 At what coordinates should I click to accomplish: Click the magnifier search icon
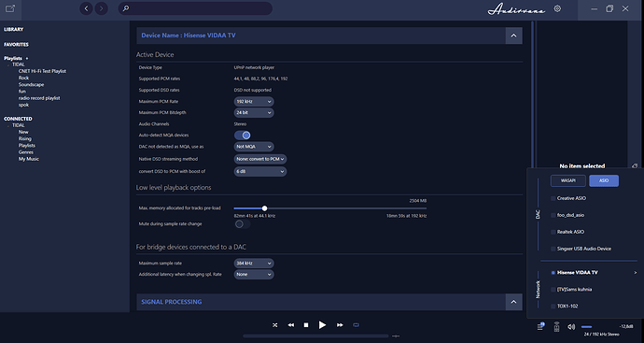[x=126, y=8]
